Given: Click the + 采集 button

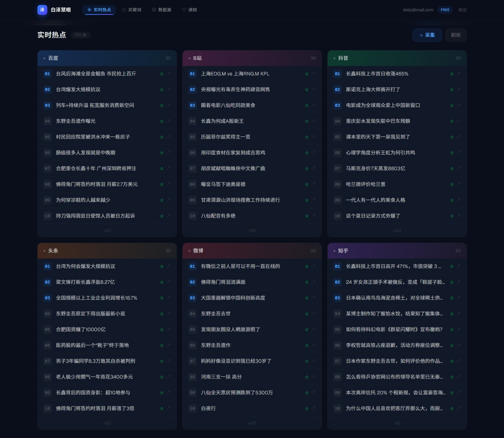Looking at the screenshot, I should coord(427,35).
